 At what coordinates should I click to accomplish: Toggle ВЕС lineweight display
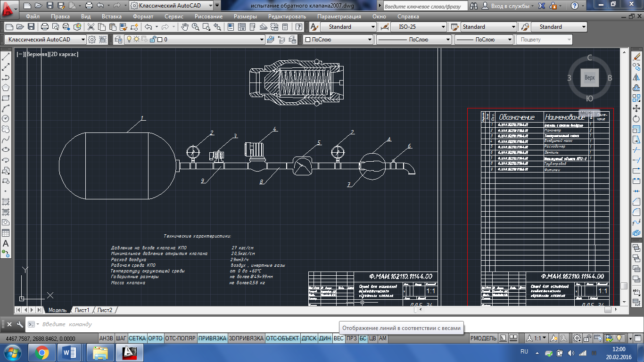(339, 338)
